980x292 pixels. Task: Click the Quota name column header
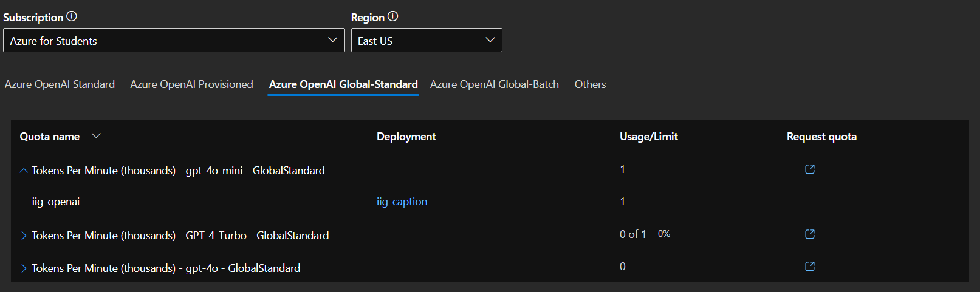point(50,137)
